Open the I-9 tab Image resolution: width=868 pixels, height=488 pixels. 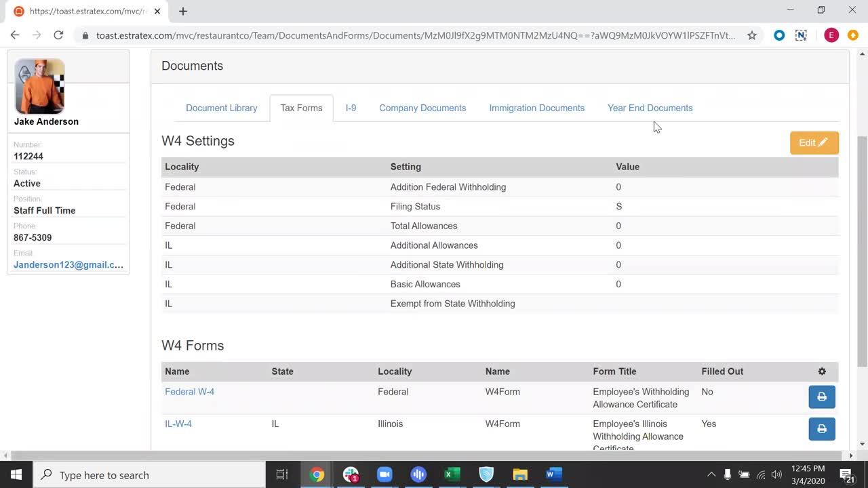click(351, 108)
